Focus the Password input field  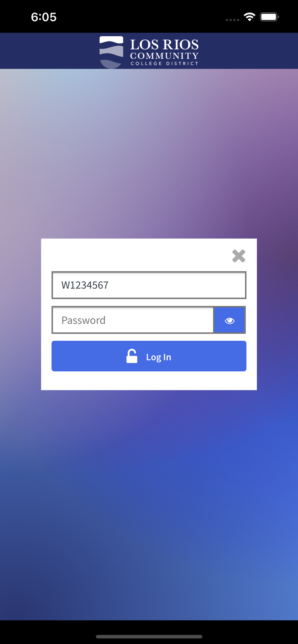click(133, 320)
